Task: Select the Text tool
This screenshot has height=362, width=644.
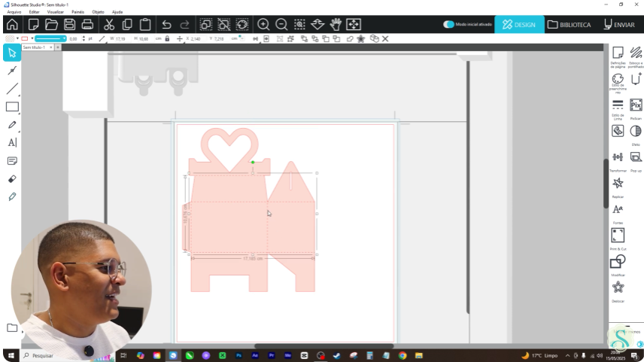Action: tap(12, 143)
